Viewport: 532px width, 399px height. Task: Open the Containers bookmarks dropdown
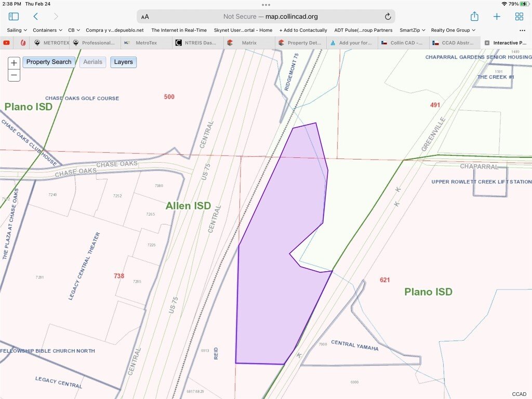coord(47,30)
